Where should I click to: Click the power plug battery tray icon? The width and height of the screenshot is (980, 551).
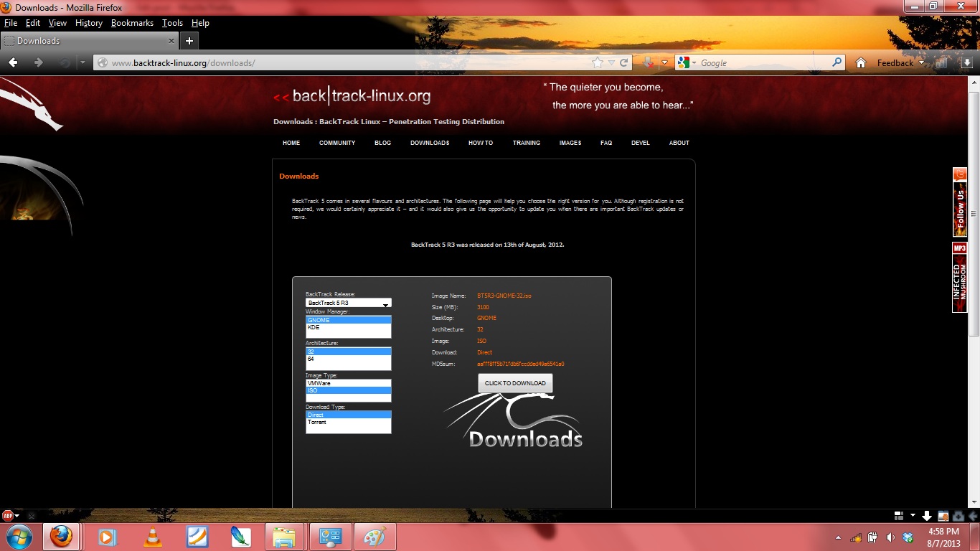click(873, 537)
